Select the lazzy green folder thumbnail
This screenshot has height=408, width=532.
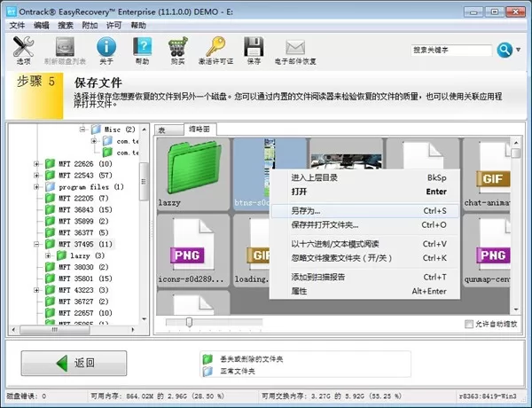click(193, 174)
